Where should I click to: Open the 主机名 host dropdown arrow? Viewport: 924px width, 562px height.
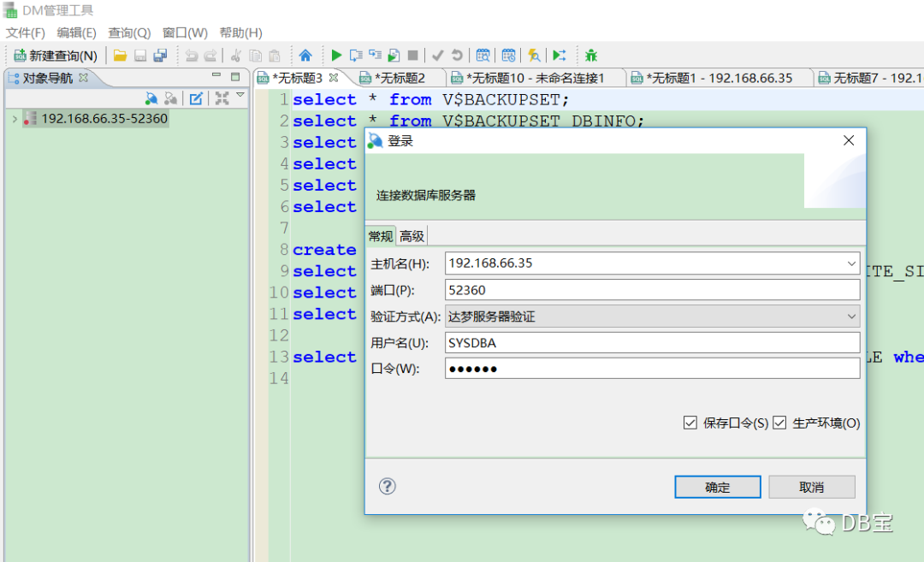[x=851, y=263]
